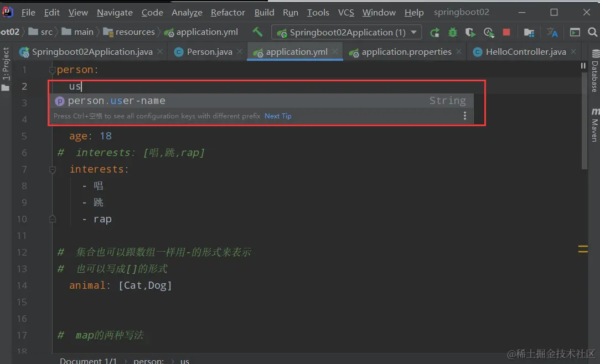Click the us breadcrumb at editor bottom
Image resolution: width=600 pixels, height=364 pixels.
pos(185,361)
